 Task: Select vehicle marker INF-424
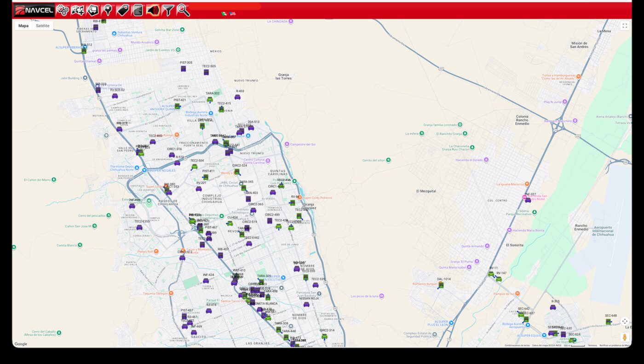coord(206,281)
